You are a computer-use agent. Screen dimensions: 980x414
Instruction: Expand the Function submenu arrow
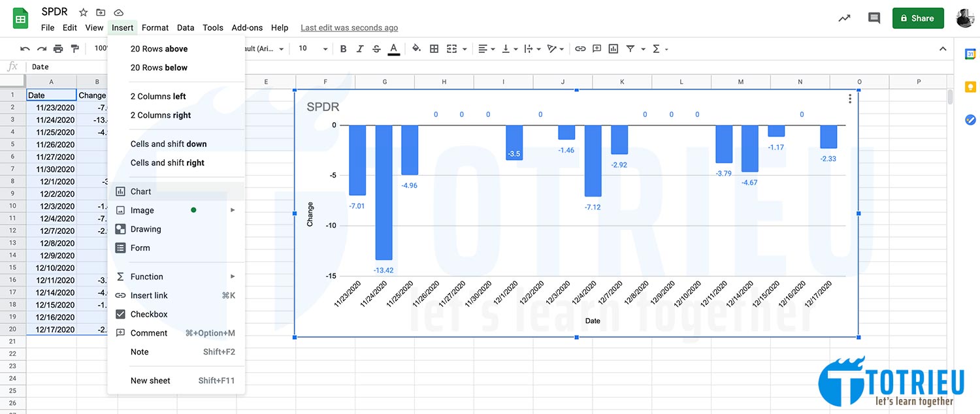[x=233, y=277]
